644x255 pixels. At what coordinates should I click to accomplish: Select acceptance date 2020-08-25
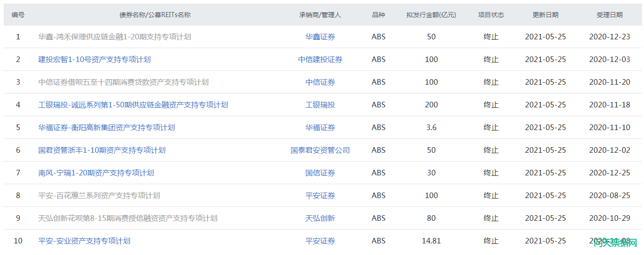(610, 195)
